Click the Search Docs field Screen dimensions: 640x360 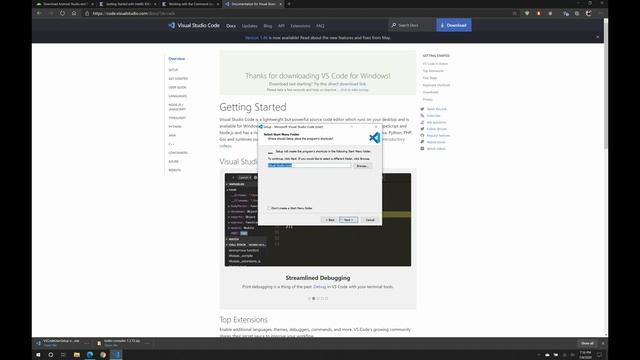point(411,25)
